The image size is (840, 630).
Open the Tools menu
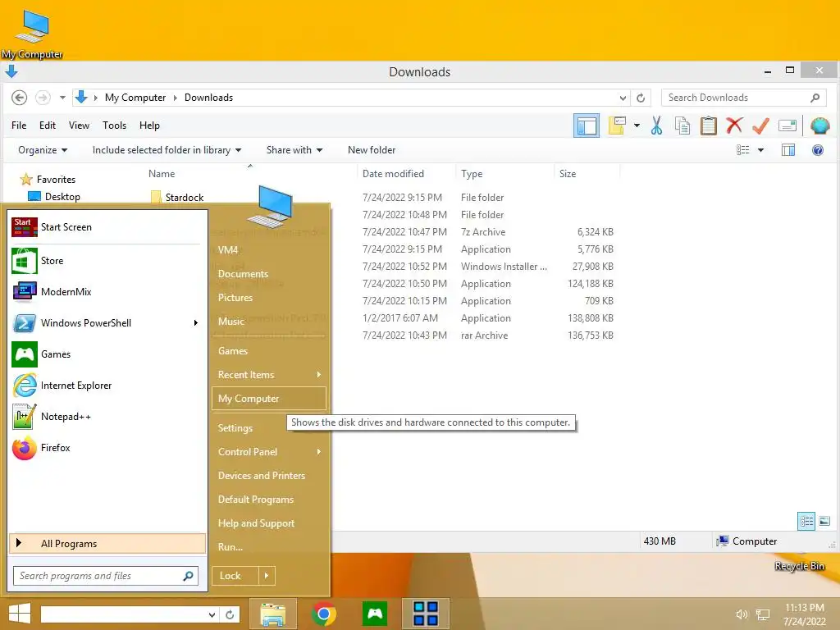[x=114, y=126]
